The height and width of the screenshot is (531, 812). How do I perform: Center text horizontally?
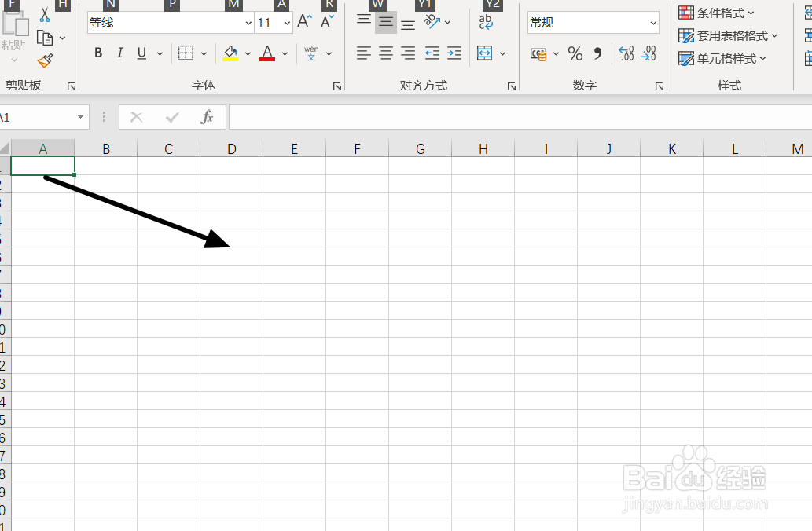pos(386,53)
